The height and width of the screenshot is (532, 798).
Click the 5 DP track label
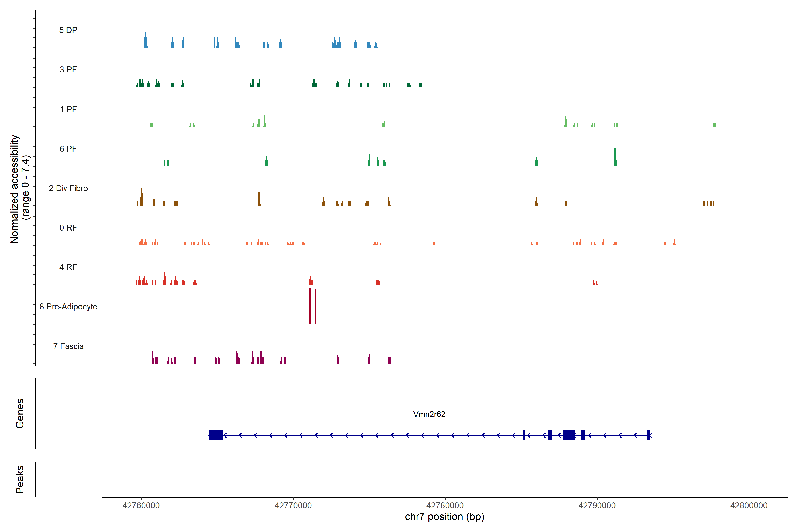coord(68,30)
